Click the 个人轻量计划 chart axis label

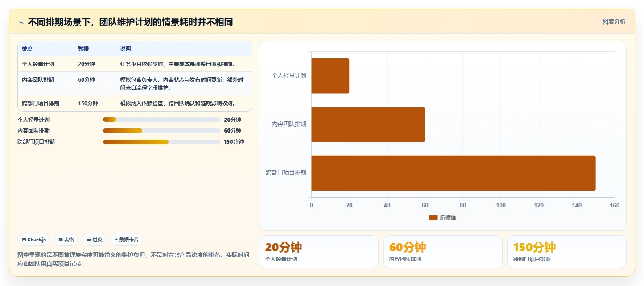point(289,76)
